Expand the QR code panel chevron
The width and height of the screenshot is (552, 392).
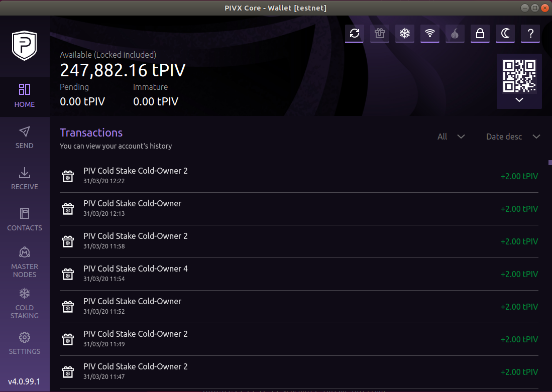pos(519,100)
